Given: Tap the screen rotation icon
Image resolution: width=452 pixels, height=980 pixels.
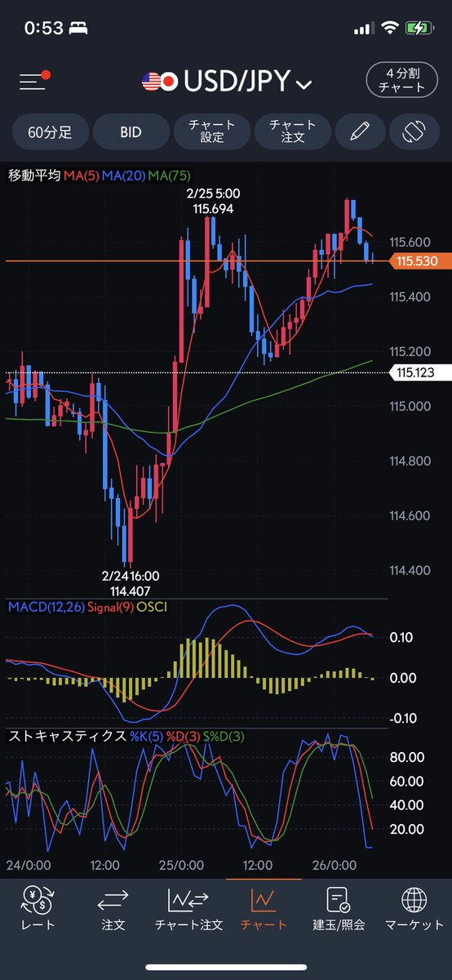Looking at the screenshot, I should (414, 133).
